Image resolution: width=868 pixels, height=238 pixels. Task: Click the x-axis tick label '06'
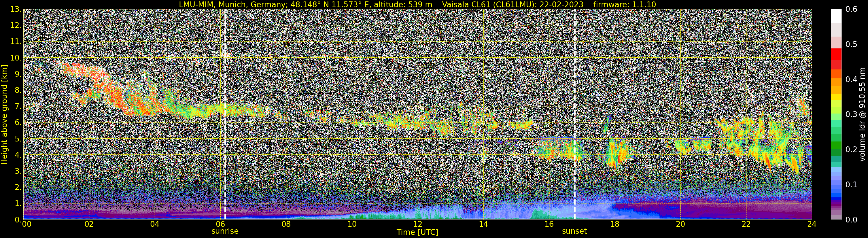[x=220, y=224]
